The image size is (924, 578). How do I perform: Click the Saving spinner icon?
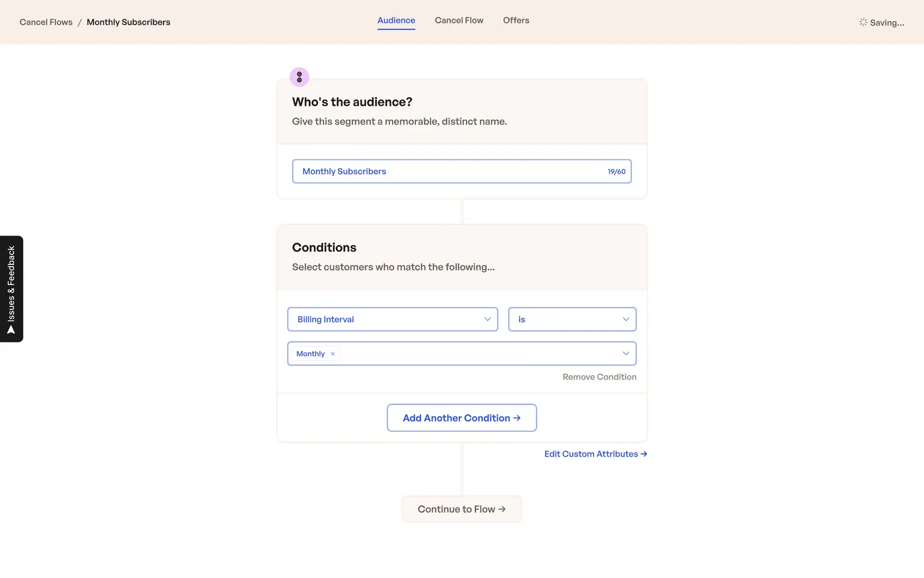(x=863, y=22)
